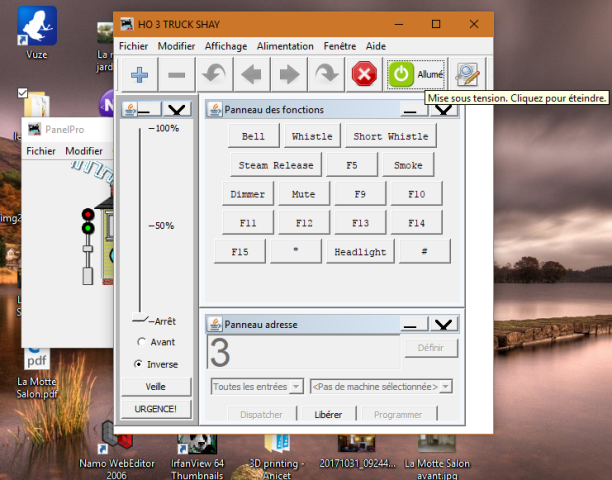Viewport: 612px width, 480px height.
Task: Open the Pas de machine sélectionnée dropdown
Action: tap(380, 386)
